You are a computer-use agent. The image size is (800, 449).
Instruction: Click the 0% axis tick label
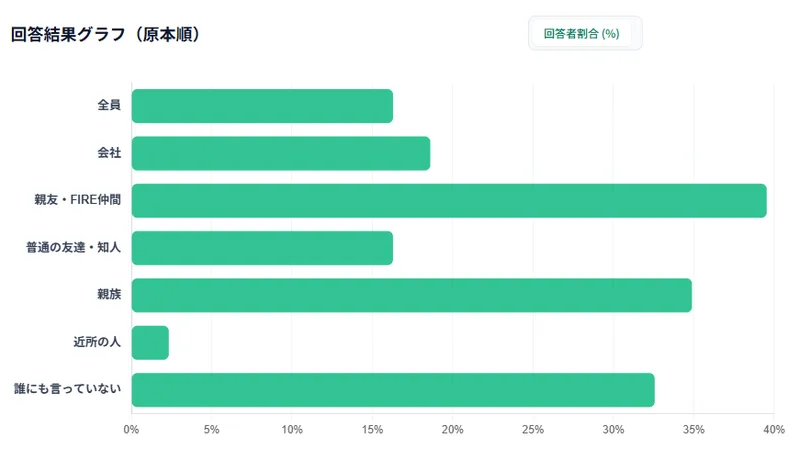[131, 430]
